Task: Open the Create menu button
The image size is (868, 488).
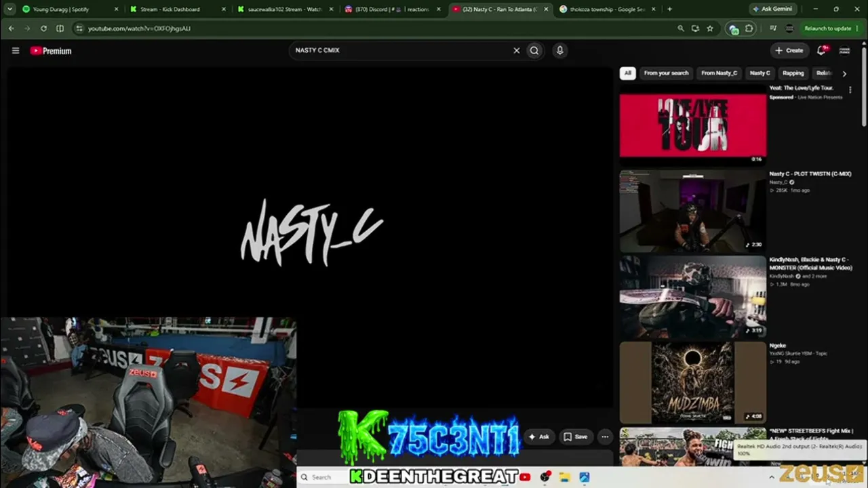Action: point(790,50)
